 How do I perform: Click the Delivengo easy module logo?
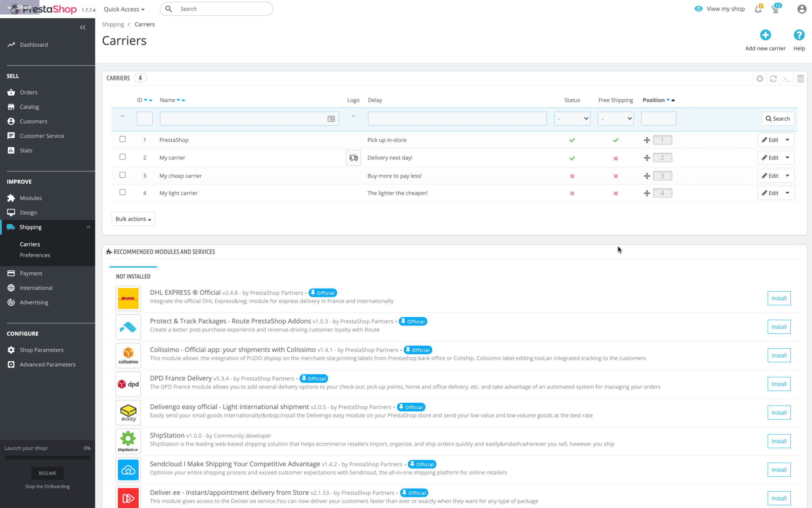pos(128,413)
